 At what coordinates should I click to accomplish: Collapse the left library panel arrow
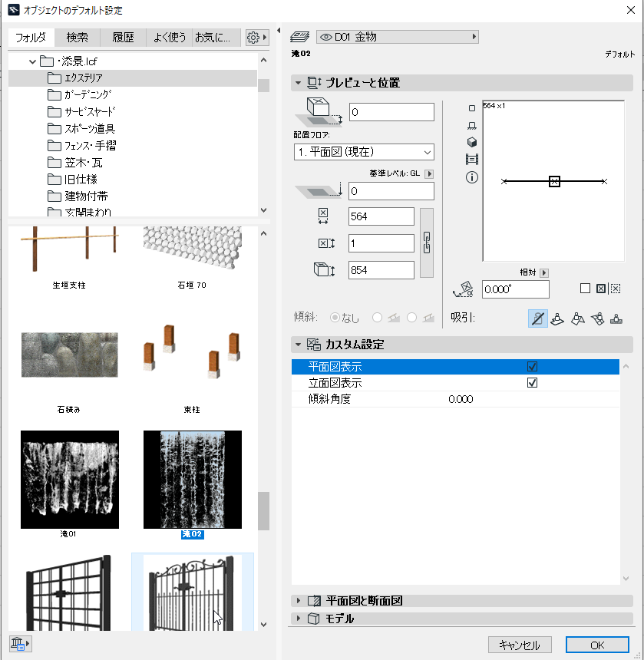pos(278,30)
